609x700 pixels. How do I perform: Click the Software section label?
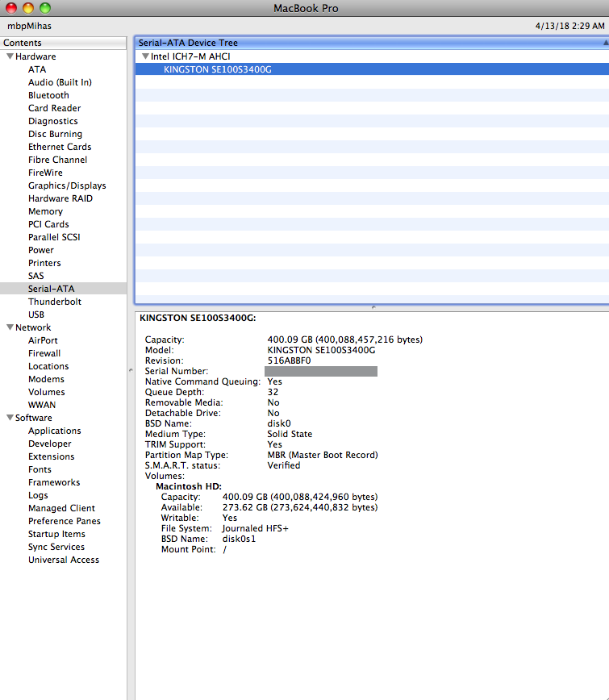click(x=34, y=418)
